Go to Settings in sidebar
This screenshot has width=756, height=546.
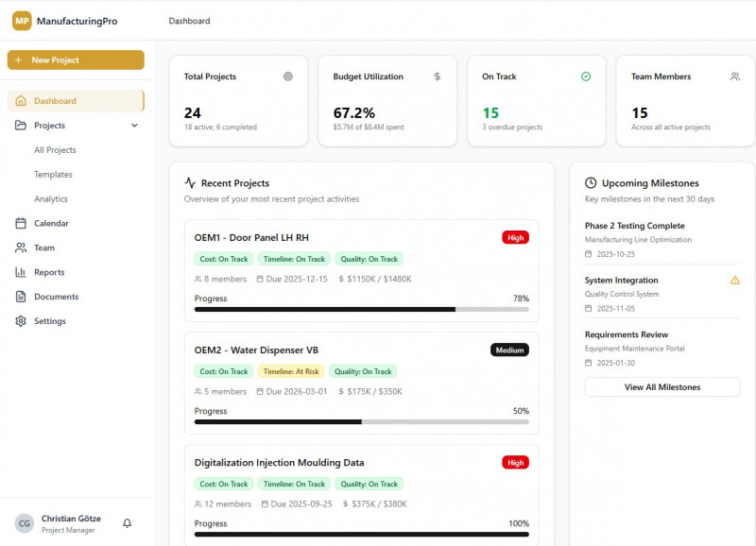pyautogui.click(x=50, y=321)
